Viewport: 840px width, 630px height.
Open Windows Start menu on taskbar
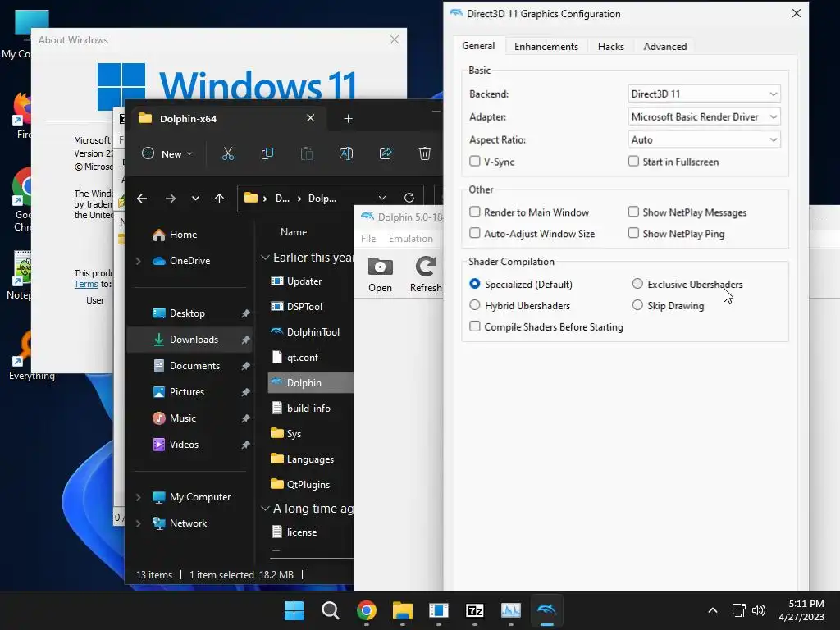(x=294, y=610)
